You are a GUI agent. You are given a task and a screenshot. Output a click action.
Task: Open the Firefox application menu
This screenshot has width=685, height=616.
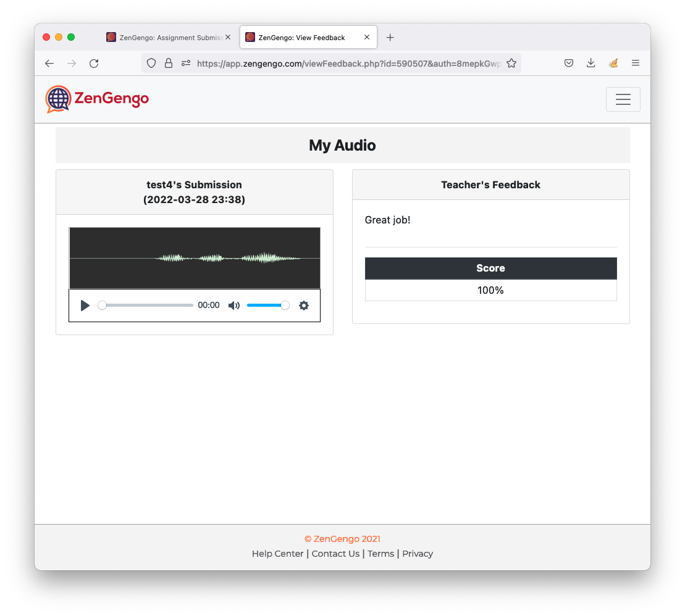636,64
